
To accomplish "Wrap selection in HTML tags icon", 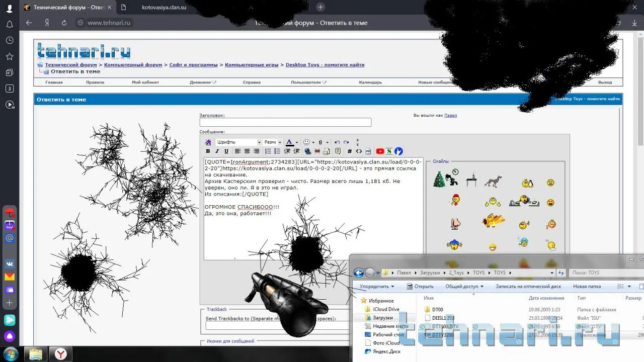I will point(359,151).
